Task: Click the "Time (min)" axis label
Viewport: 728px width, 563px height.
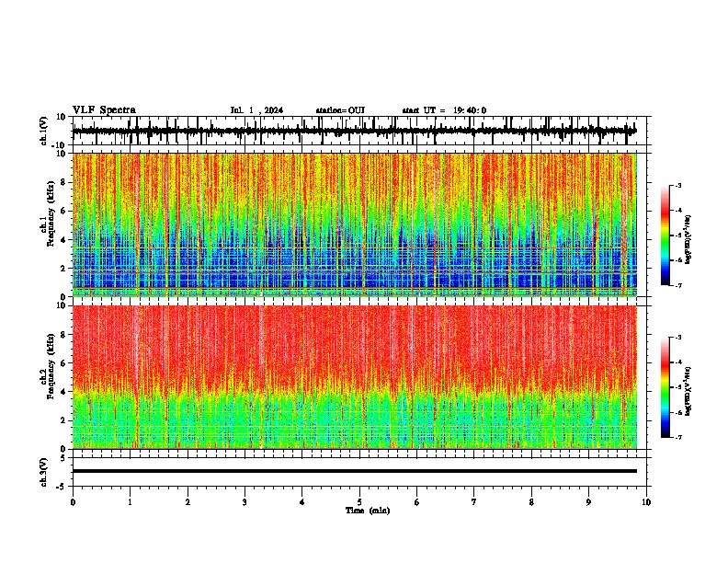Action: point(368,511)
